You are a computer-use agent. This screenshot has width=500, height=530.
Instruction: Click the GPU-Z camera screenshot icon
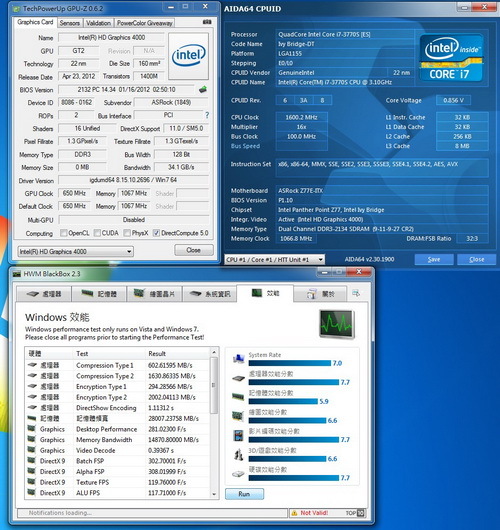[x=207, y=22]
